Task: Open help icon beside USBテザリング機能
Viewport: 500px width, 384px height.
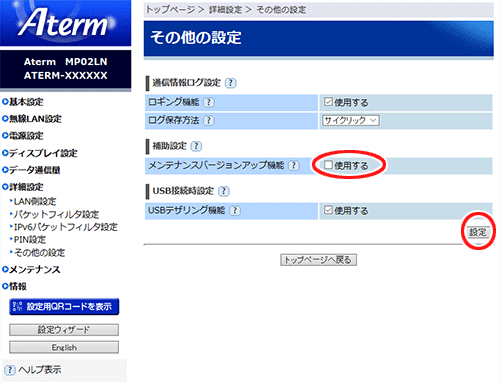Action: click(x=235, y=210)
